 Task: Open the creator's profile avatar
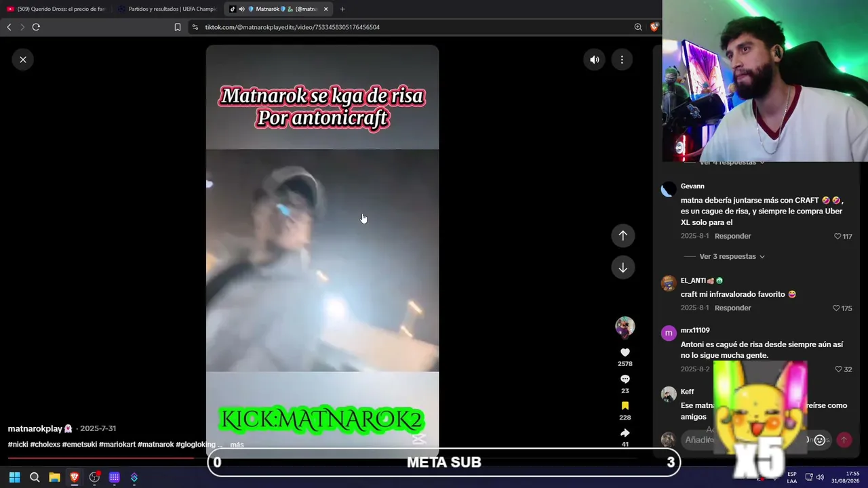coord(625,327)
